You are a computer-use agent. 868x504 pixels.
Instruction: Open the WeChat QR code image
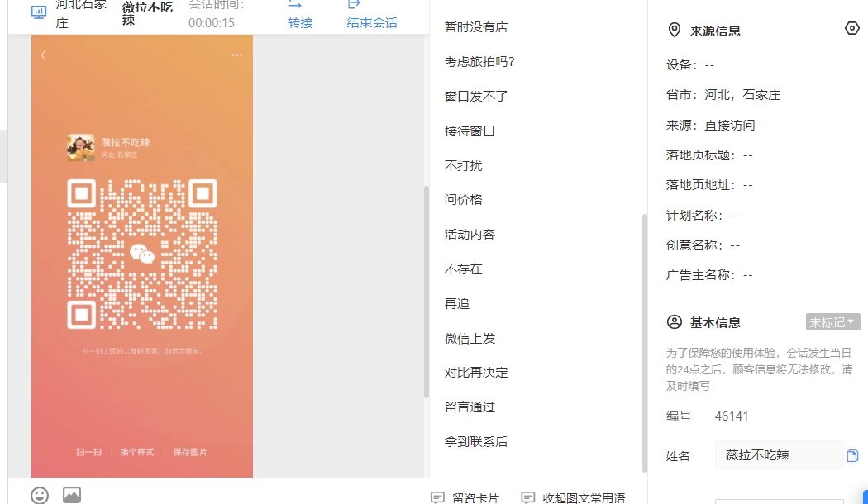[x=142, y=254]
